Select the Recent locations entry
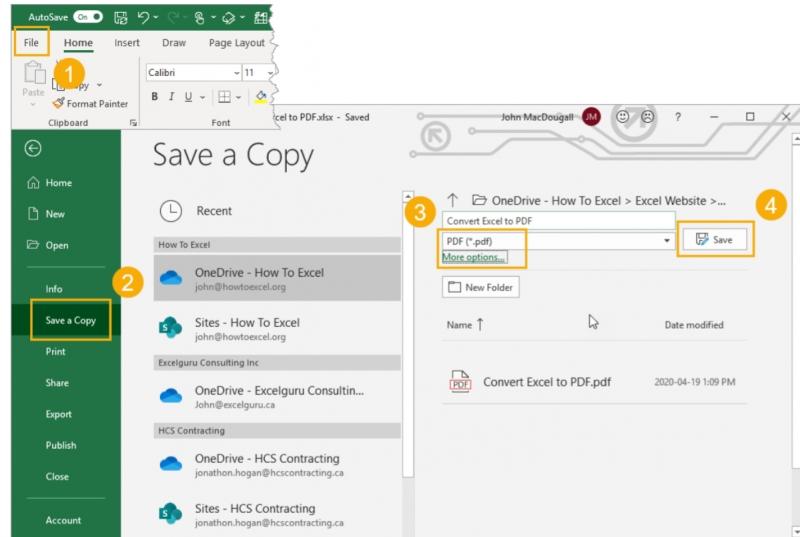Viewport: 800px width, 537px height. click(277, 211)
